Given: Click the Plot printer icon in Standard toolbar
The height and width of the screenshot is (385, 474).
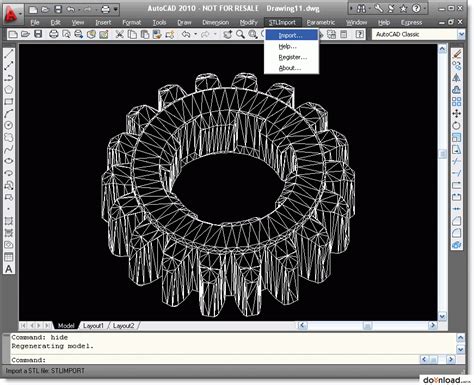Looking at the screenshot, I should [54, 34].
